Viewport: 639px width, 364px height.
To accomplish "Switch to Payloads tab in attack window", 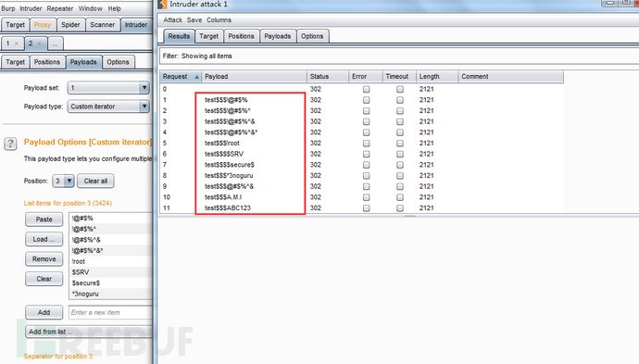I will (x=278, y=36).
